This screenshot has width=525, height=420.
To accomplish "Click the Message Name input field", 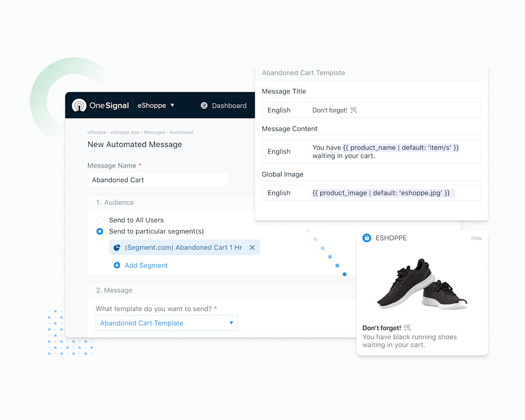I will click(x=158, y=180).
